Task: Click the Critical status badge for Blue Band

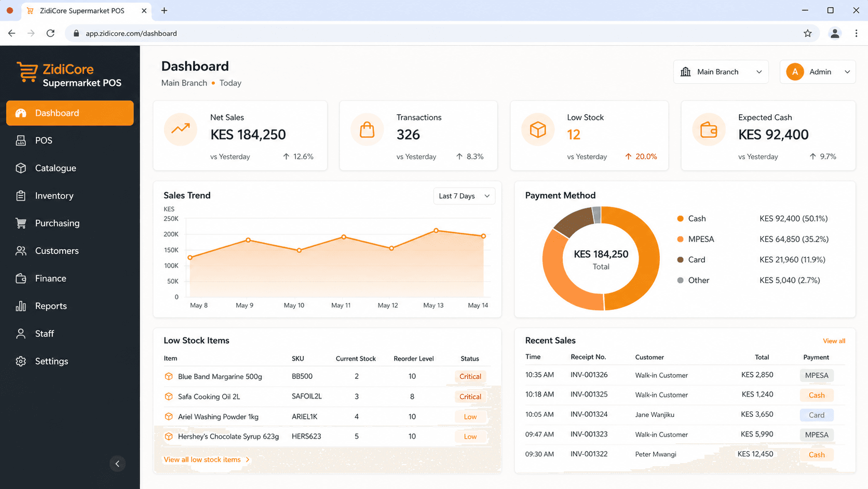Action: point(470,376)
